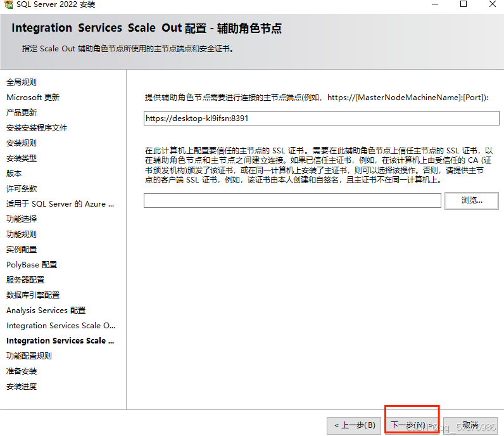Maximize the SQL Server 2022 setup window

[x=463, y=4]
